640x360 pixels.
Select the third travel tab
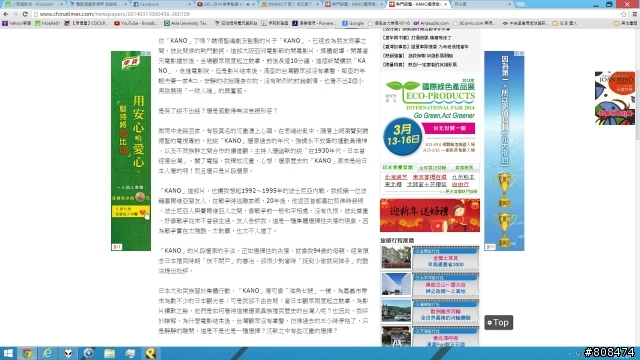pyautogui.click(x=464, y=168)
